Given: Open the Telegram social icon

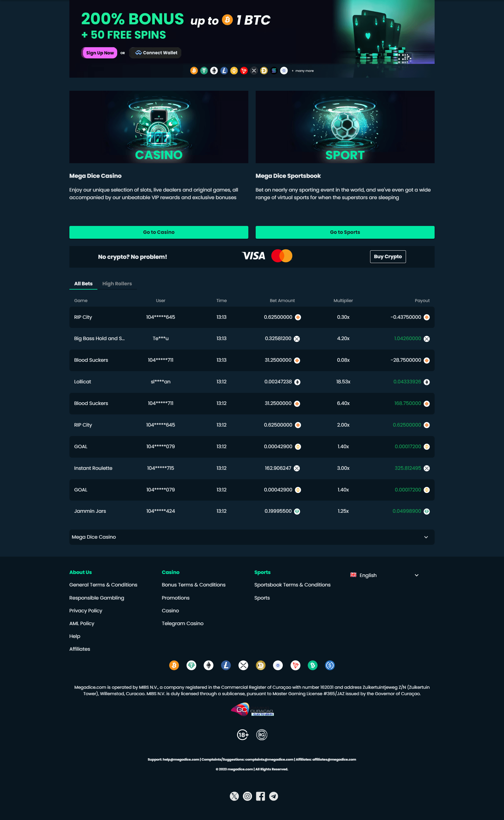Looking at the screenshot, I should pos(274,796).
